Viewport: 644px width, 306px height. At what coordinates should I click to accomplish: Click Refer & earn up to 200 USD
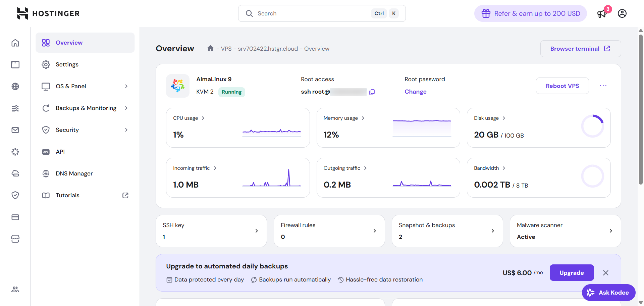[x=530, y=13]
